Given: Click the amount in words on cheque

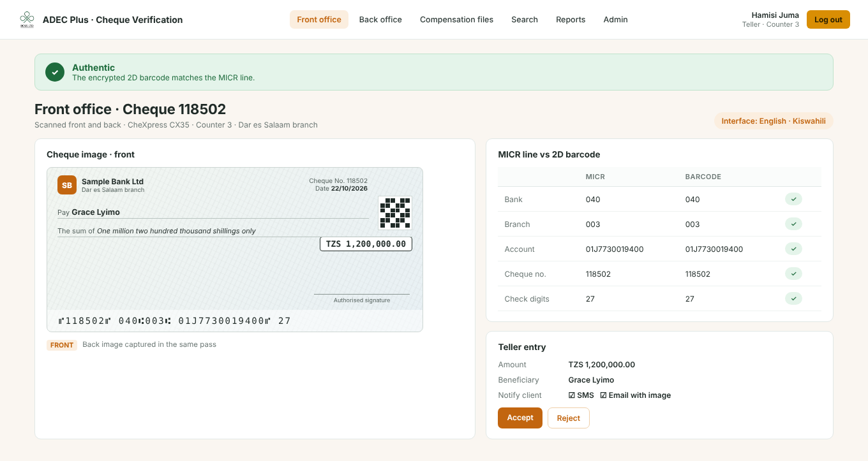Looking at the screenshot, I should coord(176,231).
